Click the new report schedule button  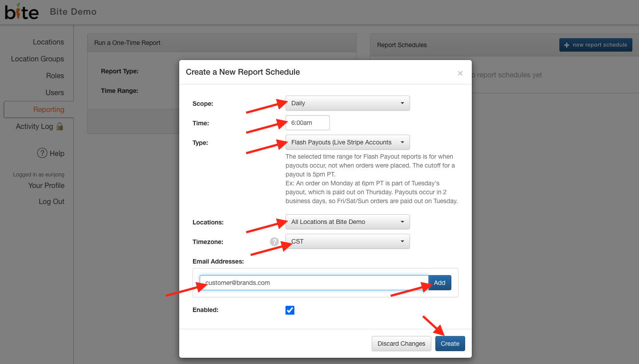596,45
